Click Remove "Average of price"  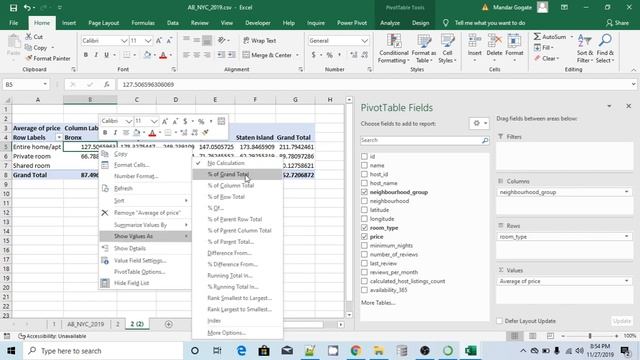[145, 213]
